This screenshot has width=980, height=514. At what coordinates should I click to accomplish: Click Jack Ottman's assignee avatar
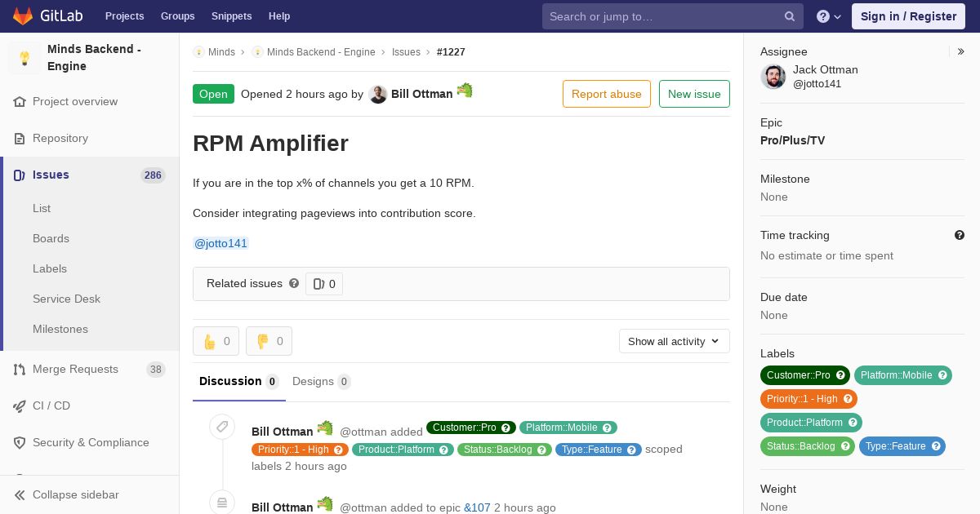pyautogui.click(x=773, y=77)
